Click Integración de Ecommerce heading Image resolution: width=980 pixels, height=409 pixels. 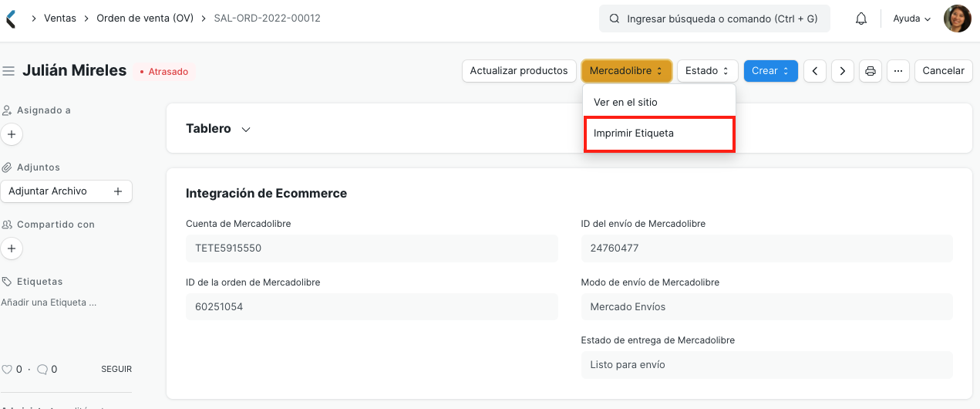[x=266, y=194]
